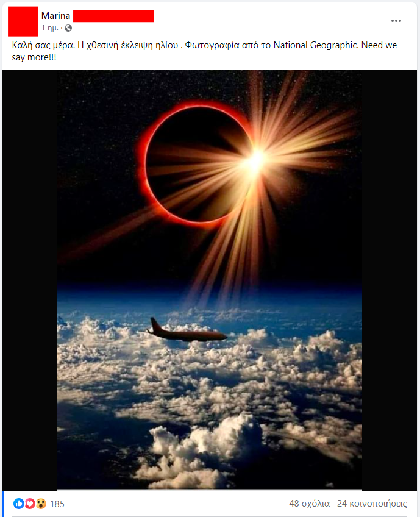420x517 pixels.
Task: Click the bright sun flare in the photo
Action: [256, 161]
